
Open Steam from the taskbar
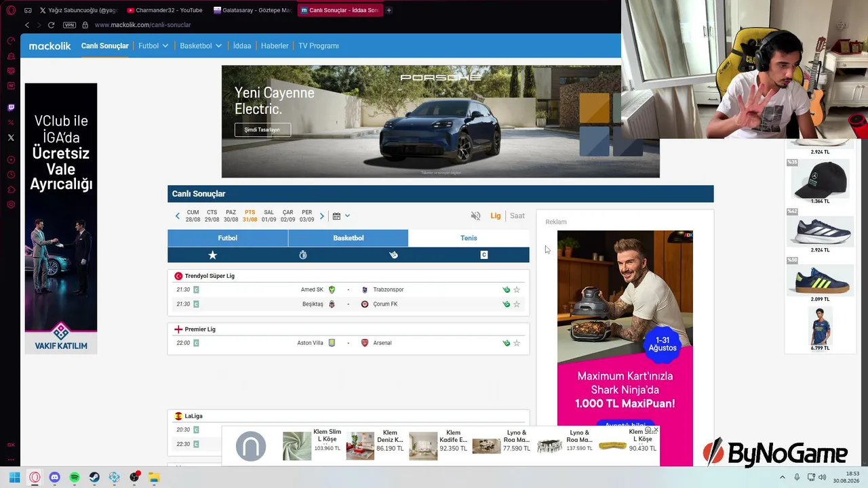click(x=94, y=478)
